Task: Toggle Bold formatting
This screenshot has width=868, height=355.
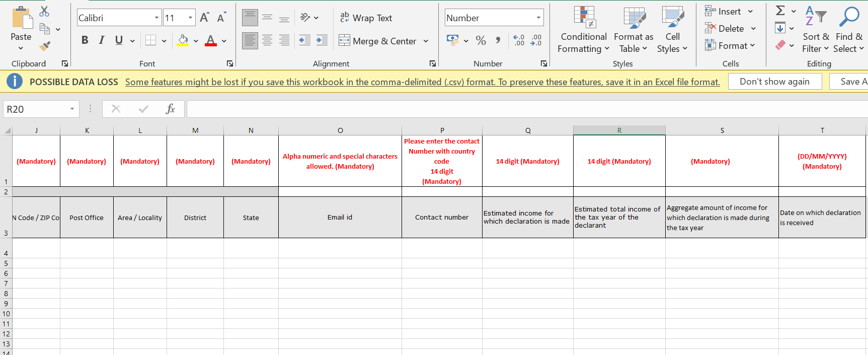Action: coord(85,40)
